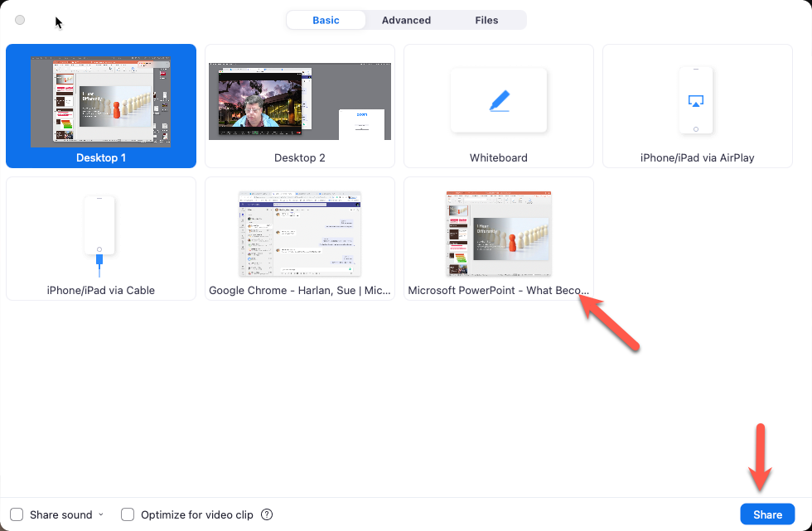The image size is (812, 531).
Task: Select the Basic tab
Action: pyautogui.click(x=326, y=20)
